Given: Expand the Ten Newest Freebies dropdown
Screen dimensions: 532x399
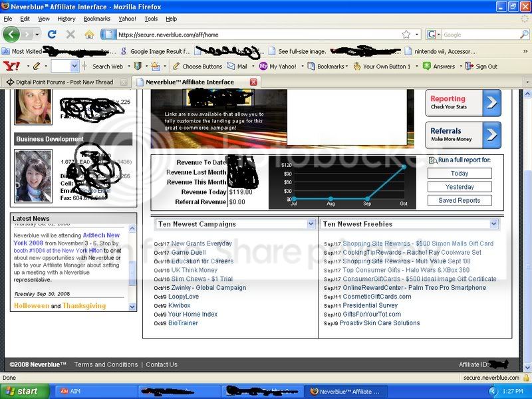Looking at the screenshot, I should 493,223.
